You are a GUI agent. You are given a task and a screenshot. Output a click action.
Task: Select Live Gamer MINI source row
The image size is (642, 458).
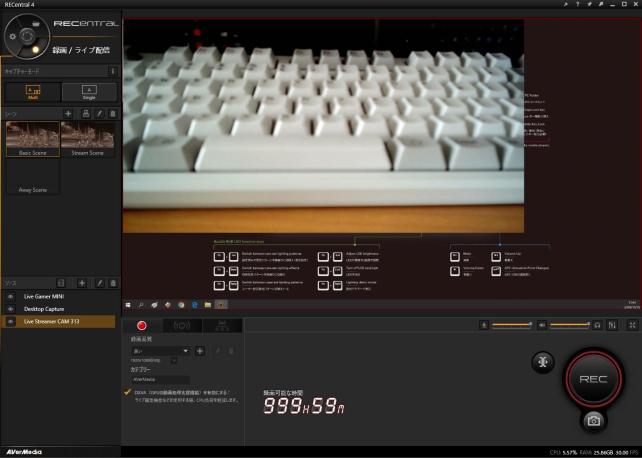click(x=59, y=296)
